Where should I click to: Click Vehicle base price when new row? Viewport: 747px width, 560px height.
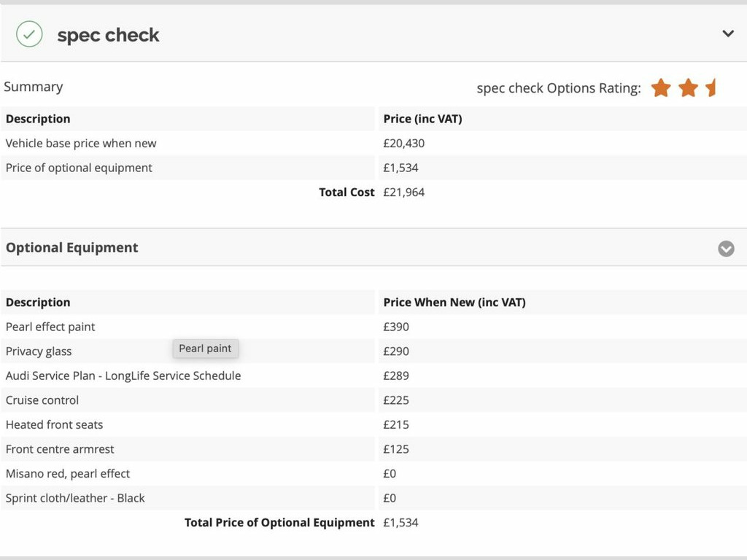pos(81,143)
